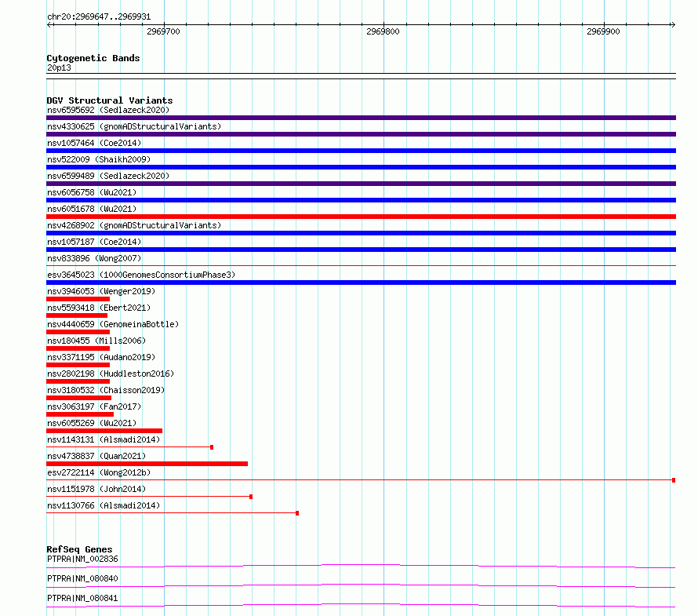The width and height of the screenshot is (698, 616).
Task: Click nsv1143131 (Alsmadi2014) label
Action: point(104,439)
